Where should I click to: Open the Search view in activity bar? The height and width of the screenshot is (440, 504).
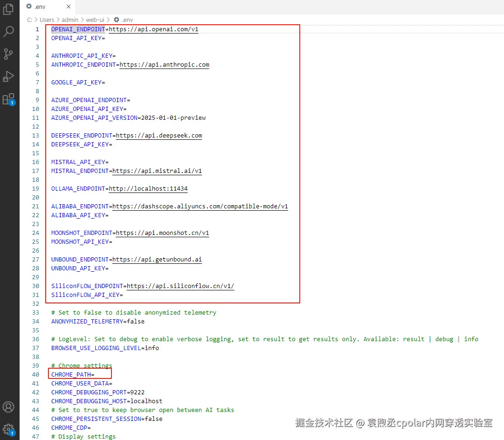[8, 32]
